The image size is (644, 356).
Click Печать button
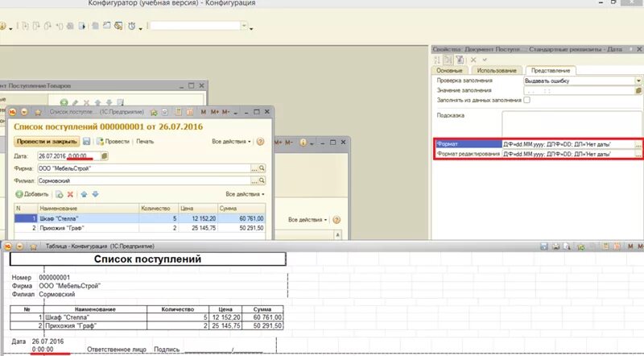click(x=145, y=142)
